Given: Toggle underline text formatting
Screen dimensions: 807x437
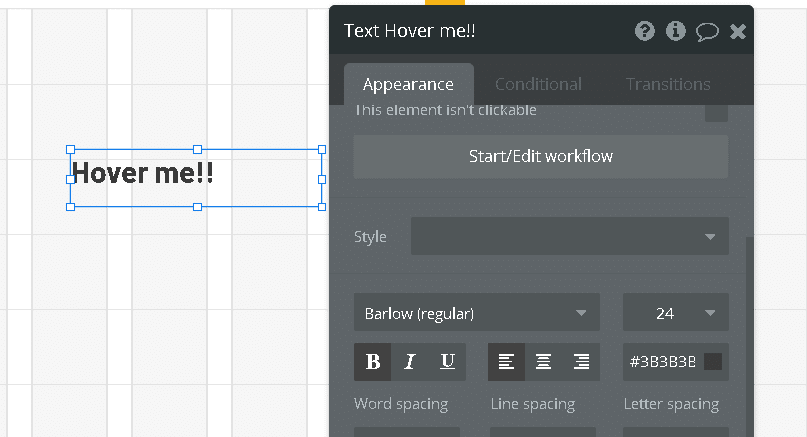Looking at the screenshot, I should (x=446, y=362).
